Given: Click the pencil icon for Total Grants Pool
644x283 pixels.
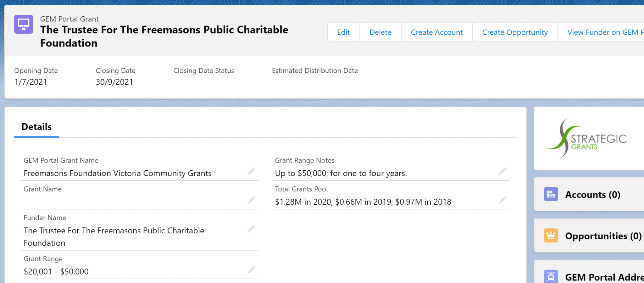Looking at the screenshot, I should [x=502, y=200].
